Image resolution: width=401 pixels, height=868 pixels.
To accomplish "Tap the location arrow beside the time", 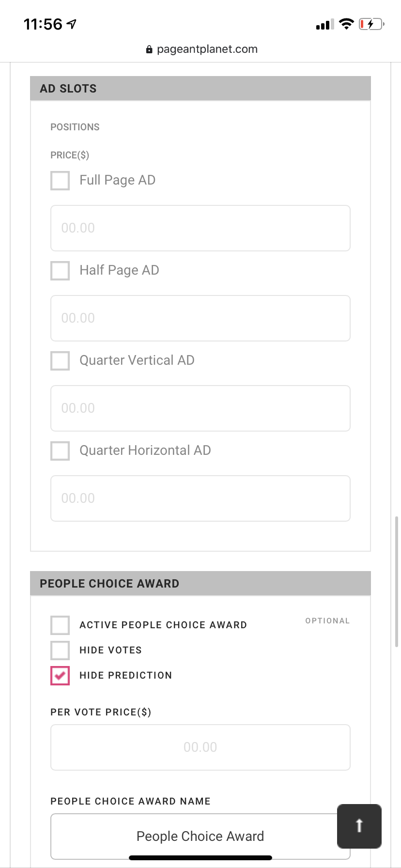I will [72, 24].
